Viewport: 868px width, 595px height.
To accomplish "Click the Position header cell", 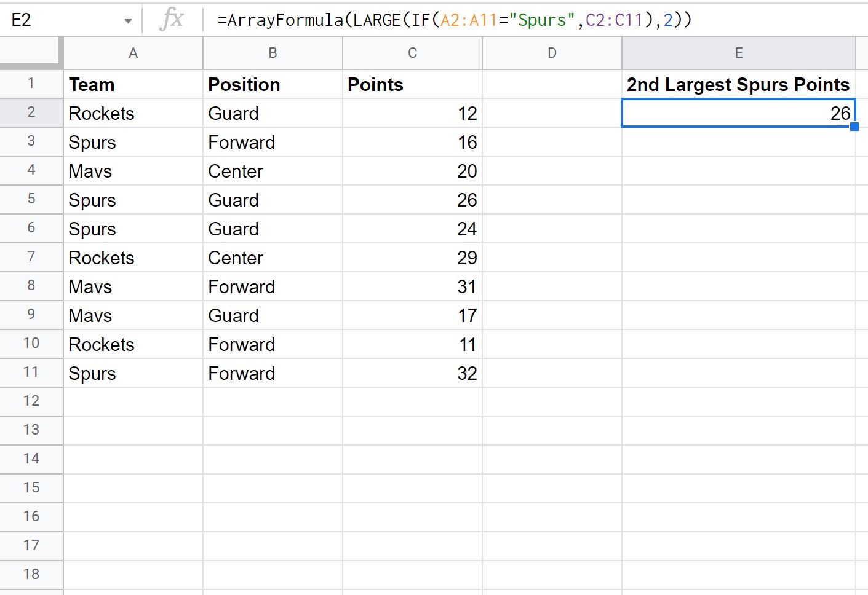I will [x=273, y=84].
